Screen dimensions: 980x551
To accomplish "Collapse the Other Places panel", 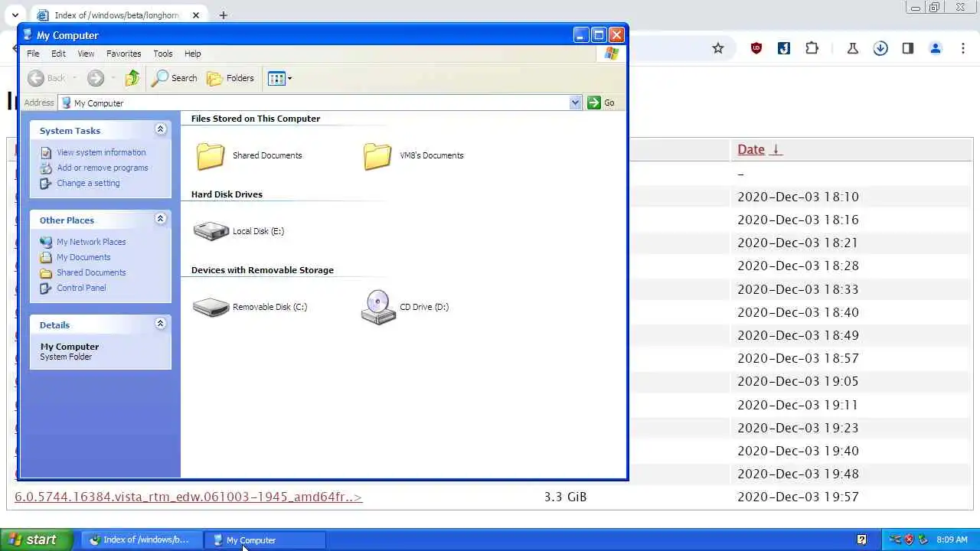I will coord(160,219).
